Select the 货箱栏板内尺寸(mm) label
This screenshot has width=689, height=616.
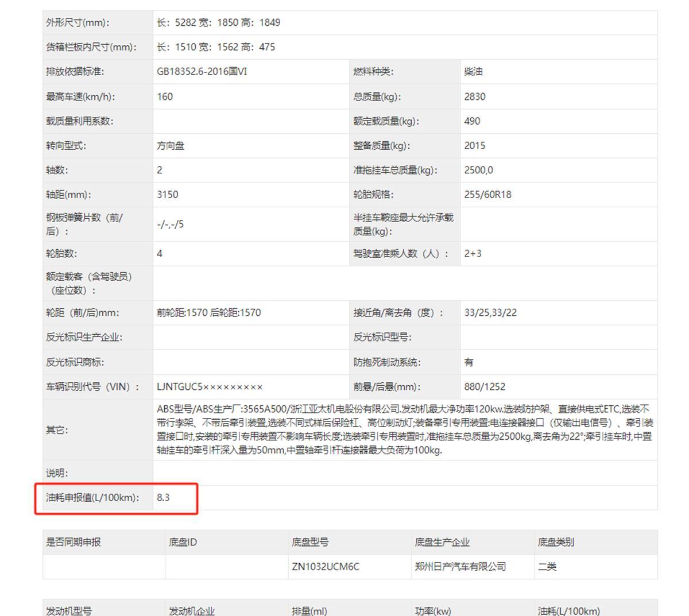click(91, 47)
